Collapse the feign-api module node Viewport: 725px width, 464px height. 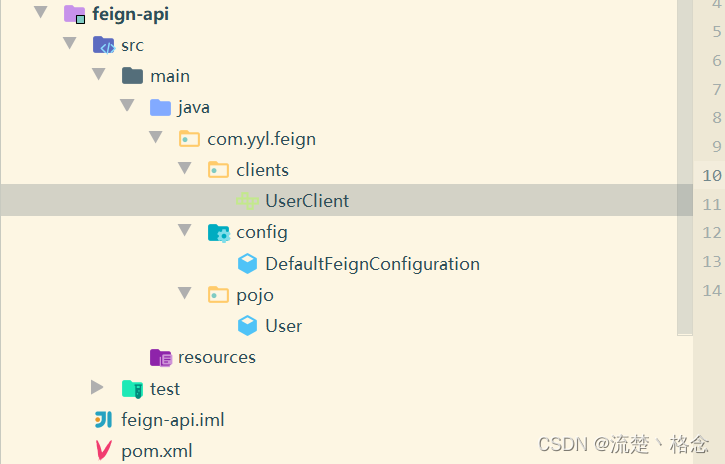point(41,12)
